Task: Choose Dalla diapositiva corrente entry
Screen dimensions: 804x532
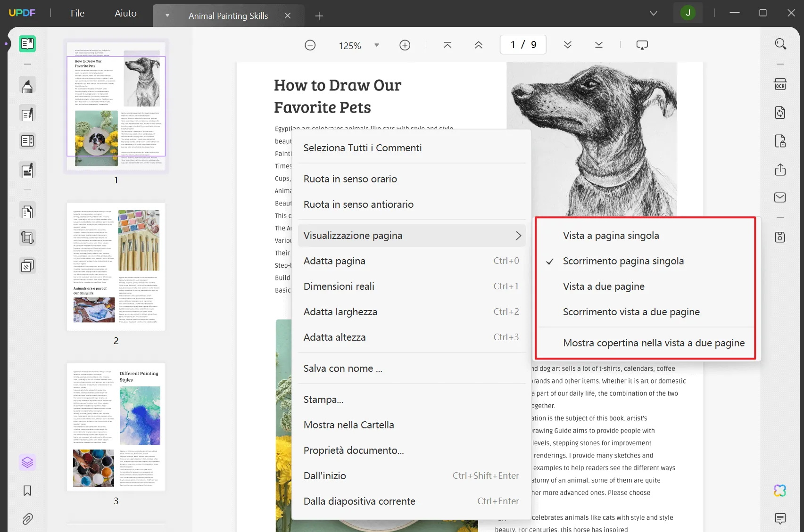Action: coord(412,501)
